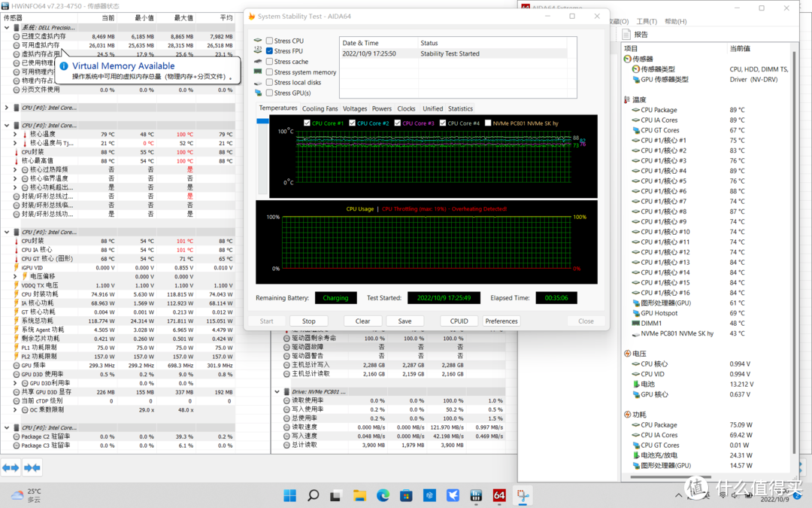Expand the 核心过热降频 row
The height and width of the screenshot is (508, 812).
[15, 169]
